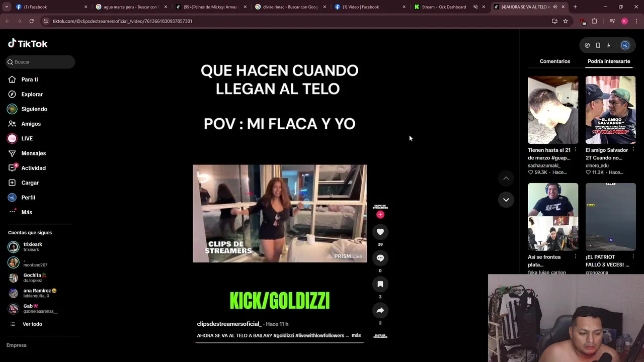Click Empresa footer link
The height and width of the screenshot is (362, 644).
[17, 345]
